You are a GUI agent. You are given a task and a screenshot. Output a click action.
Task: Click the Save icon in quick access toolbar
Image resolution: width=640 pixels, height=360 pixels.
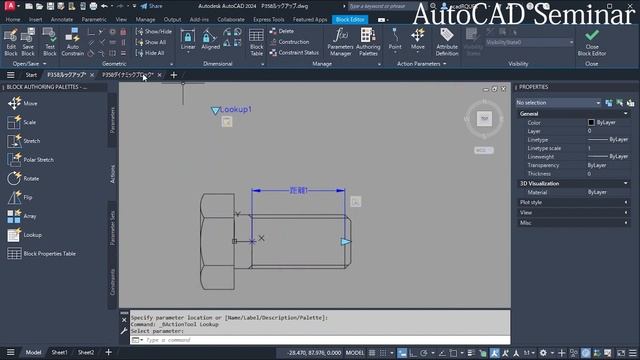tap(50, 6)
